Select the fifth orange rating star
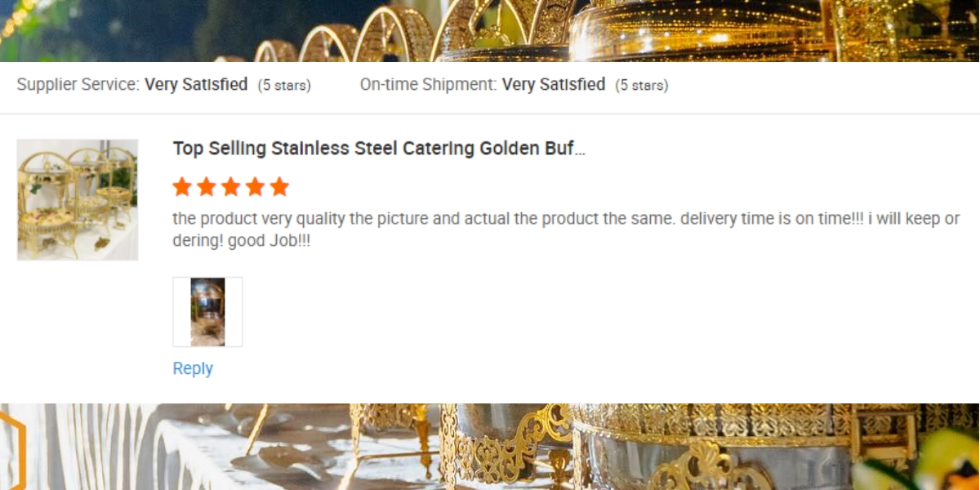 (280, 187)
